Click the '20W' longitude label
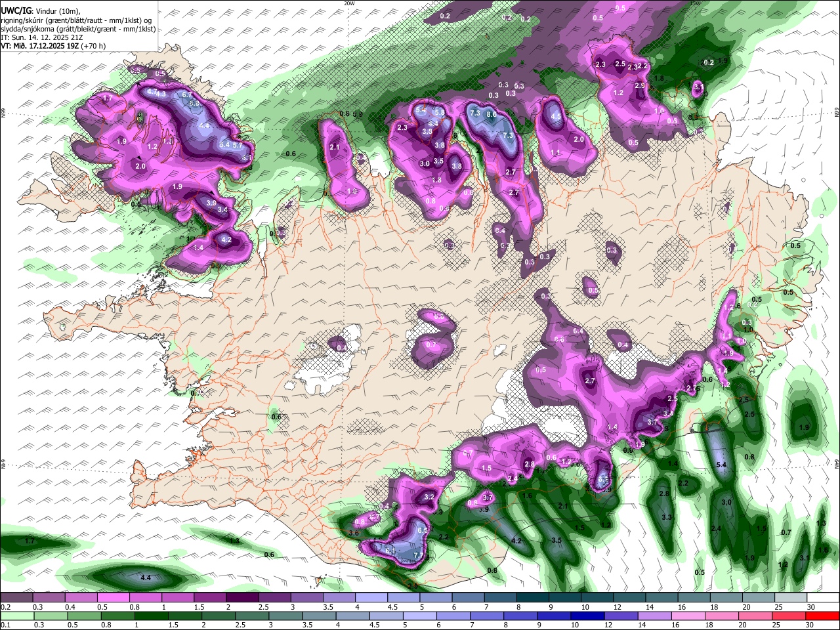The image size is (840, 630). pyautogui.click(x=350, y=3)
